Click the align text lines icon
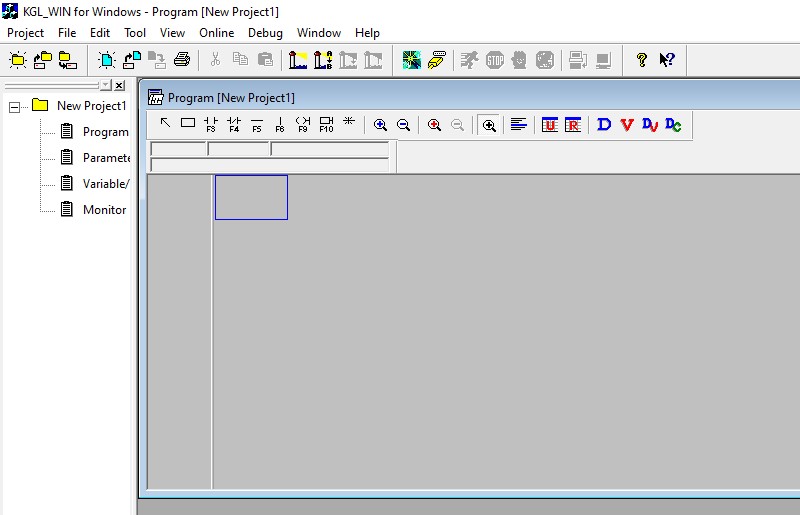800x515 pixels. click(519, 125)
